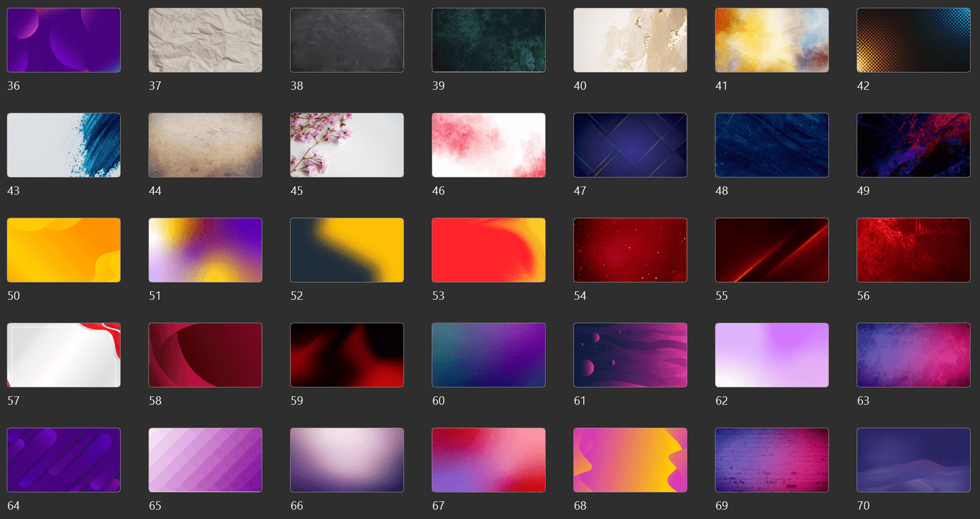This screenshot has height=519, width=980.
Task: Click the soft lilac gradient thumbnail 62
Action: (x=772, y=355)
